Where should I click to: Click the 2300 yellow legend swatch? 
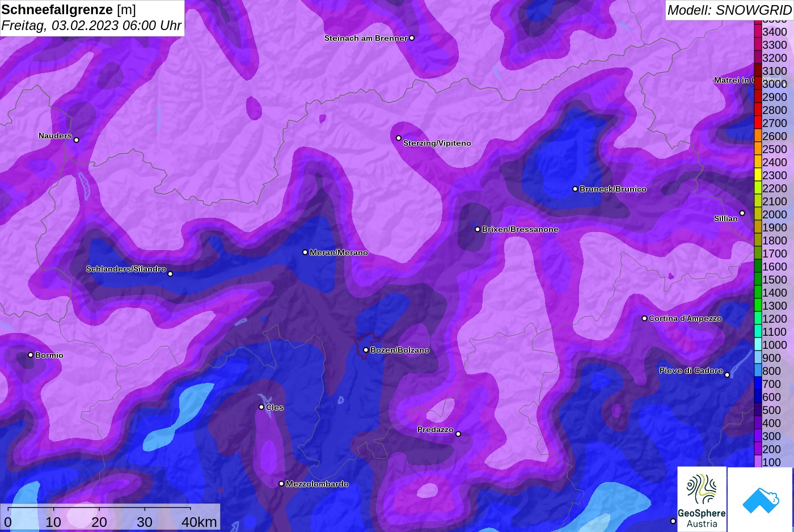[758, 175]
